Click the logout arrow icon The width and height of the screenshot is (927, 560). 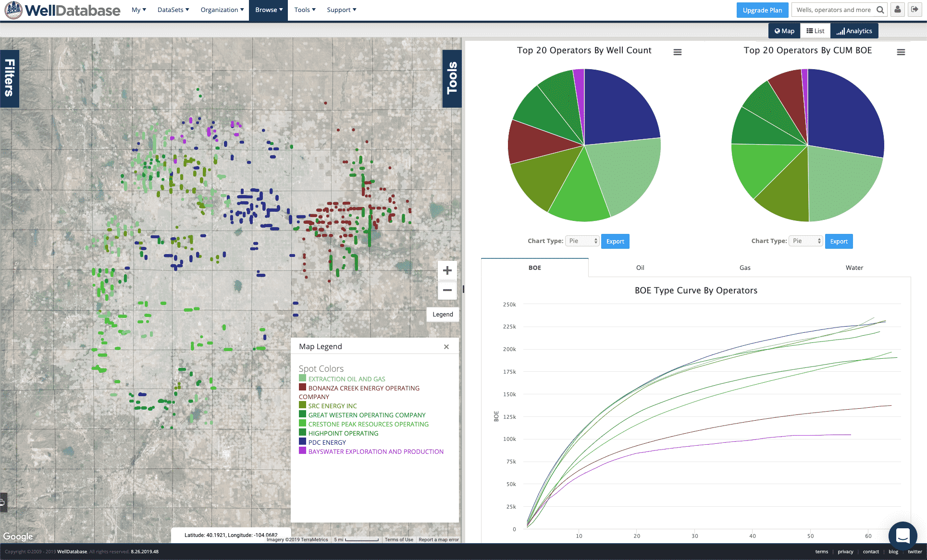click(x=915, y=10)
